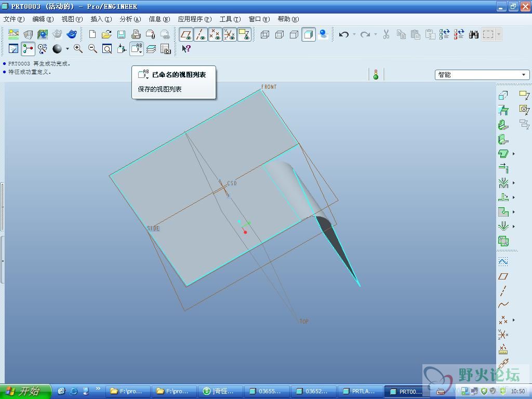Switch to hidden line display mode

279,34
